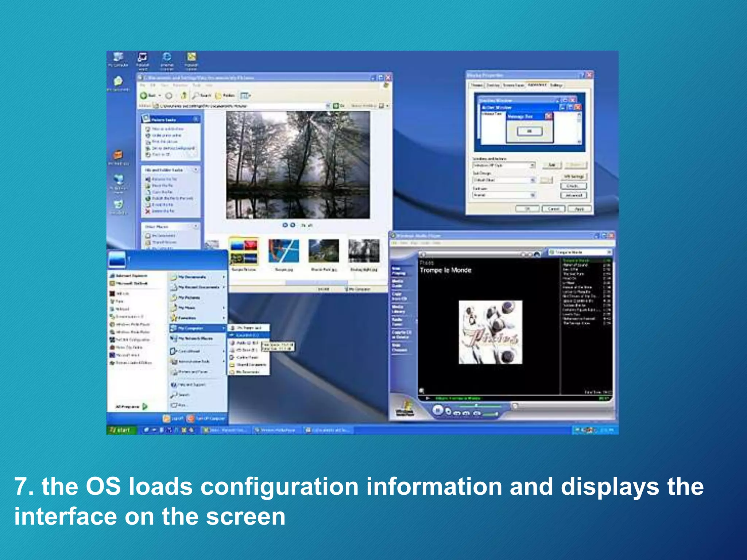This screenshot has width=747, height=560.
Task: Collapse File and Folder Tasks panel
Action: coord(196,170)
